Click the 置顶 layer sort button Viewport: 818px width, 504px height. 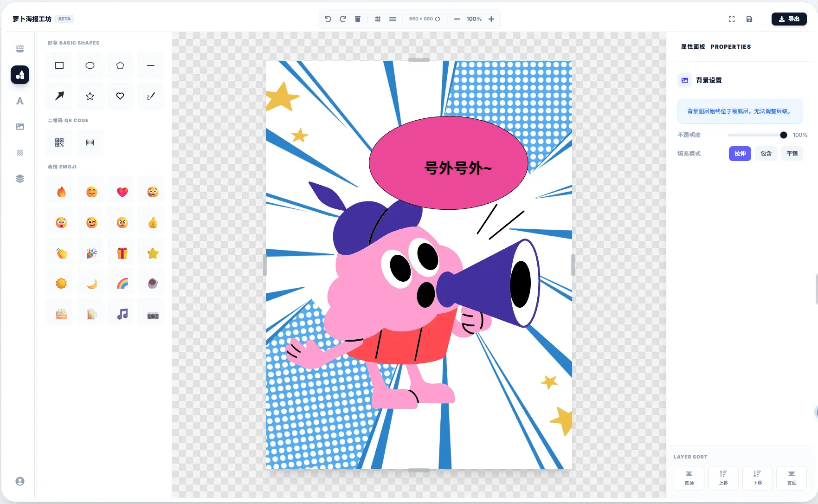click(x=689, y=478)
